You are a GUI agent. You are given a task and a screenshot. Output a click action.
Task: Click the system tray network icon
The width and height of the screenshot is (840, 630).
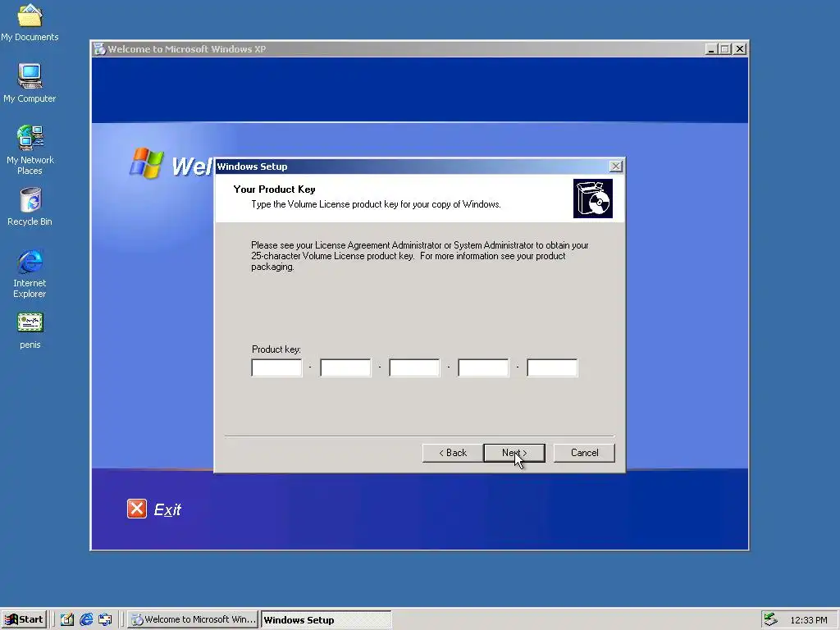pyautogui.click(x=771, y=619)
